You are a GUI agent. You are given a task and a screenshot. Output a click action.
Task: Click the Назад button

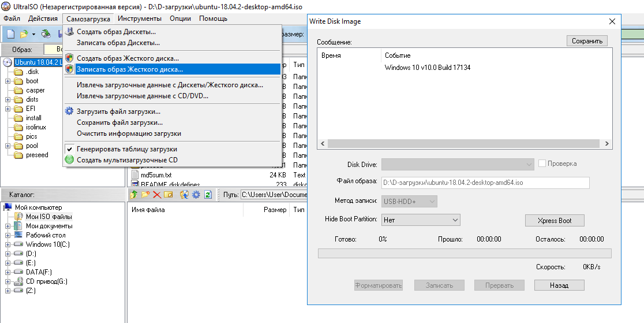(559, 285)
